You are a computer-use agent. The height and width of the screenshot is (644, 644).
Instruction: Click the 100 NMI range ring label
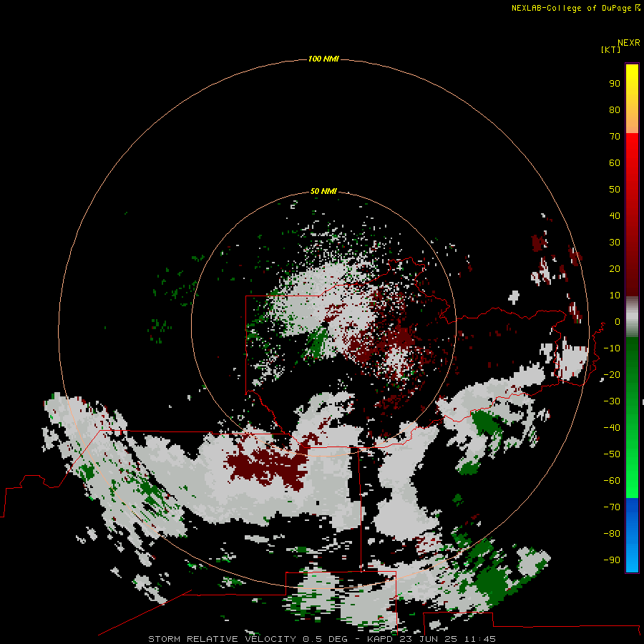click(x=323, y=59)
